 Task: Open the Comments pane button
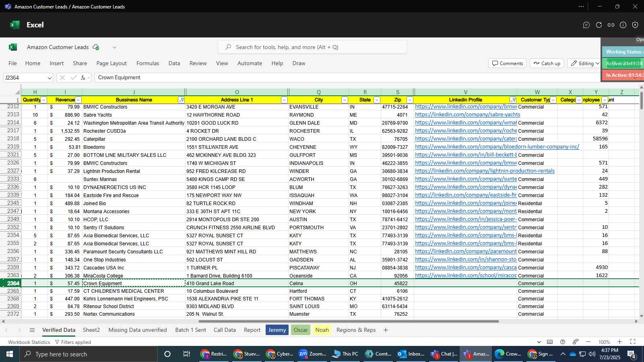coord(508,63)
